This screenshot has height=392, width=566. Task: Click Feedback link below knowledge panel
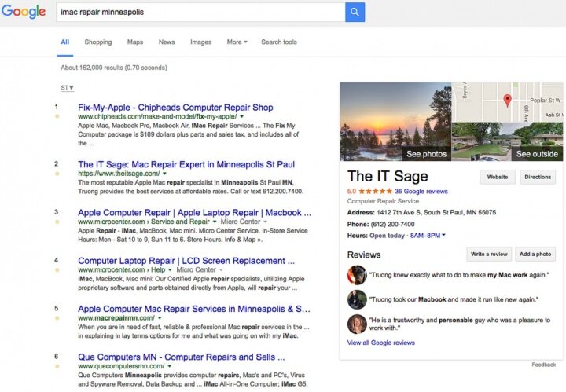coord(544,365)
